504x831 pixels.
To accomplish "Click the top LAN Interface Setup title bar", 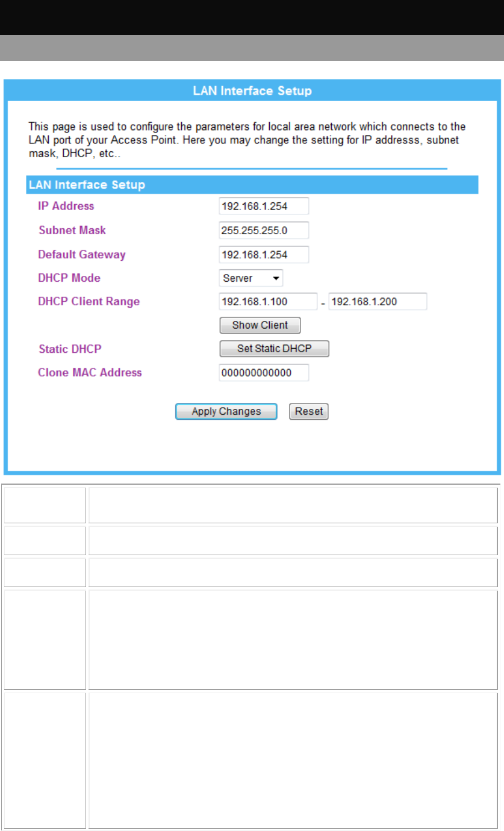I will (x=252, y=92).
